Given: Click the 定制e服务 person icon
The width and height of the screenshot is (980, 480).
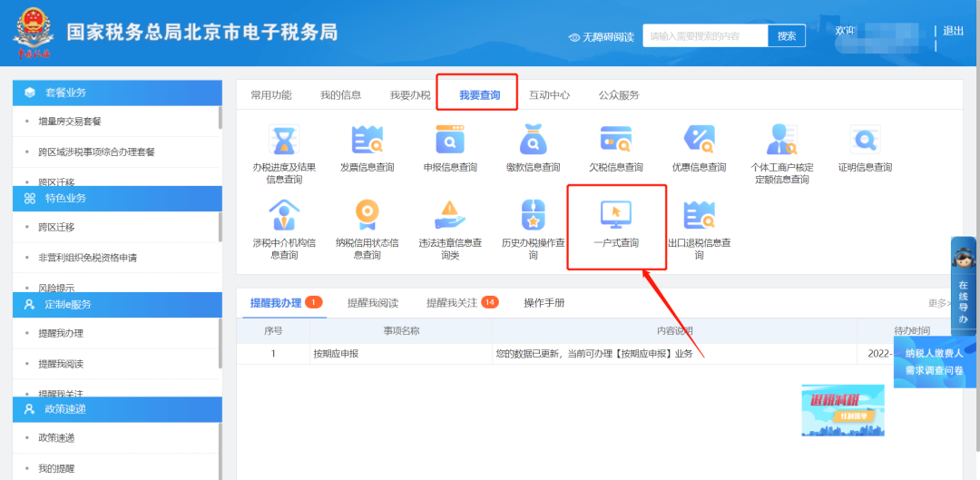Looking at the screenshot, I should pos(29,304).
